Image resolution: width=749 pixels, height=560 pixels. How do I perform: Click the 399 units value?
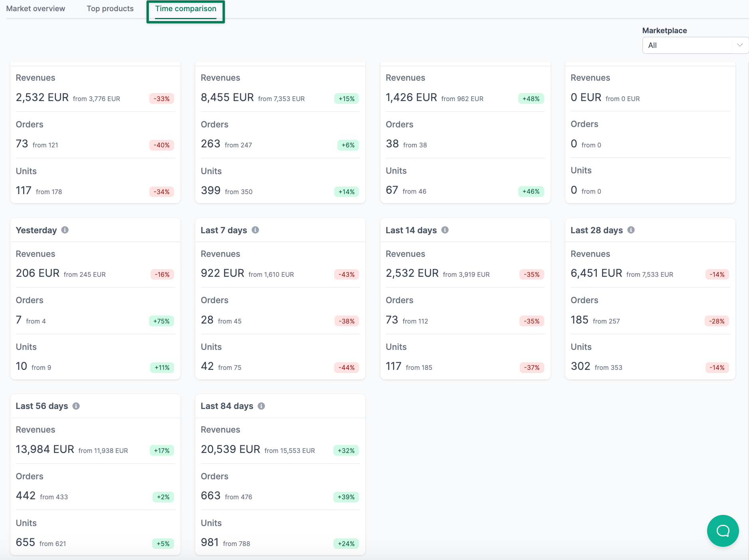(x=210, y=191)
